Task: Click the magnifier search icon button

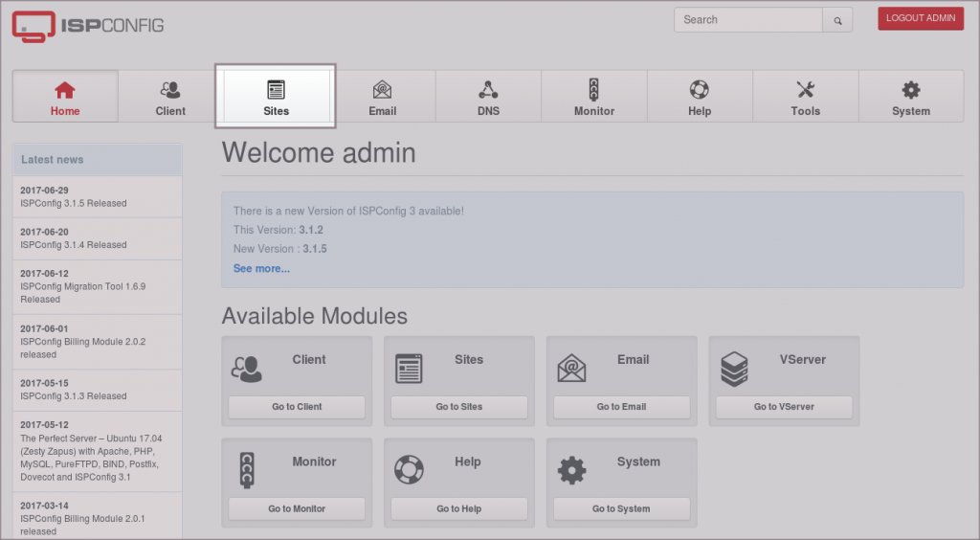Action: point(837,20)
